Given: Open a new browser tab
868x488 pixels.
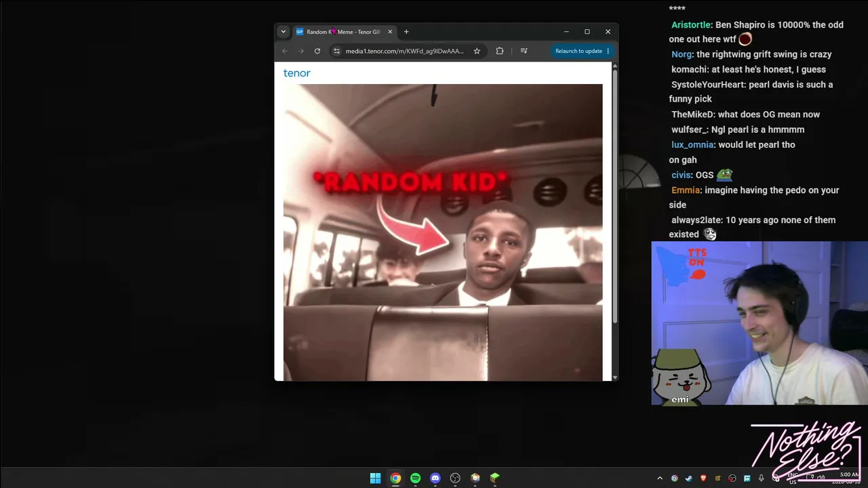Looking at the screenshot, I should click(x=406, y=32).
